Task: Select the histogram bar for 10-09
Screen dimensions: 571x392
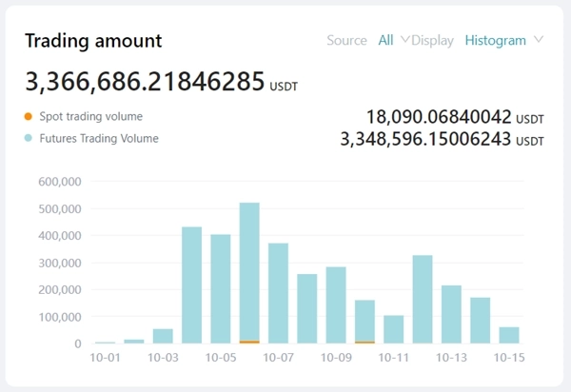Action: tap(336, 304)
